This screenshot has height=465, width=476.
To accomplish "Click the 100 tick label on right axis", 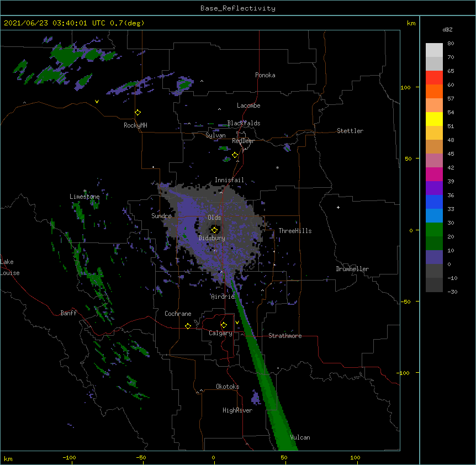I will click(x=405, y=87).
